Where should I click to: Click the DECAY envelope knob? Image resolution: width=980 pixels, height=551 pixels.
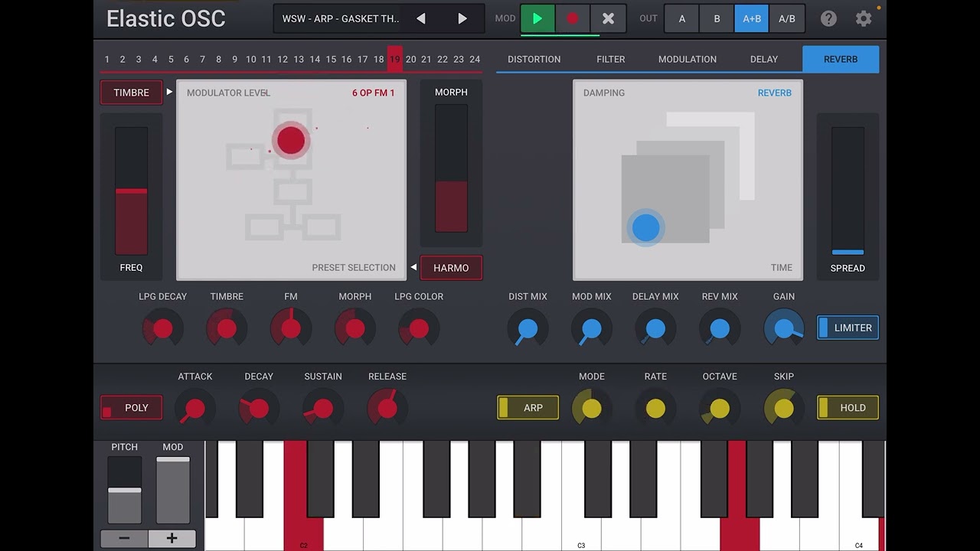pyautogui.click(x=259, y=409)
